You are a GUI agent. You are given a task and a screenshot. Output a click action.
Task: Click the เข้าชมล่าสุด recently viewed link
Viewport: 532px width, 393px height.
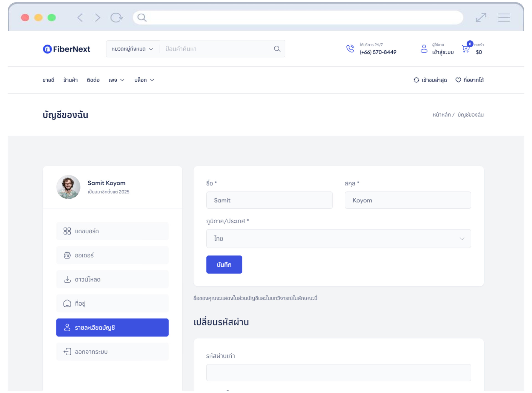click(x=430, y=80)
